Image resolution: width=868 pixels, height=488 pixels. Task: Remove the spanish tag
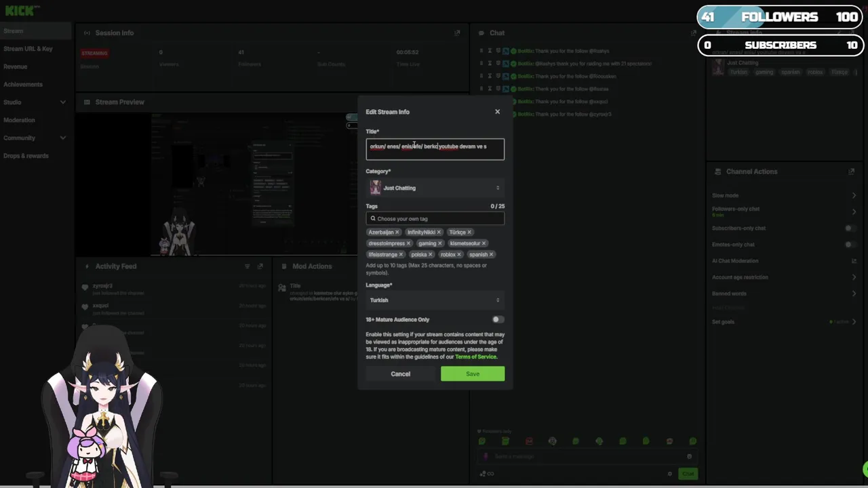click(491, 255)
